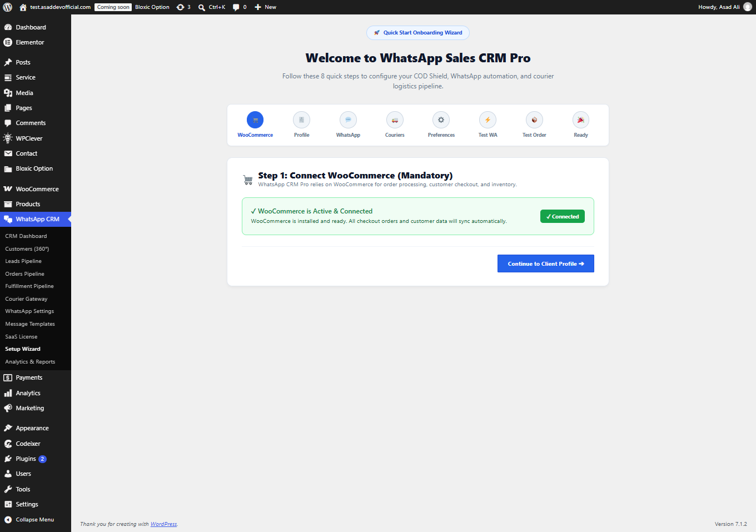Click the Step 1 Connect WooCommerce heading
The width and height of the screenshot is (756, 532).
tap(355, 176)
